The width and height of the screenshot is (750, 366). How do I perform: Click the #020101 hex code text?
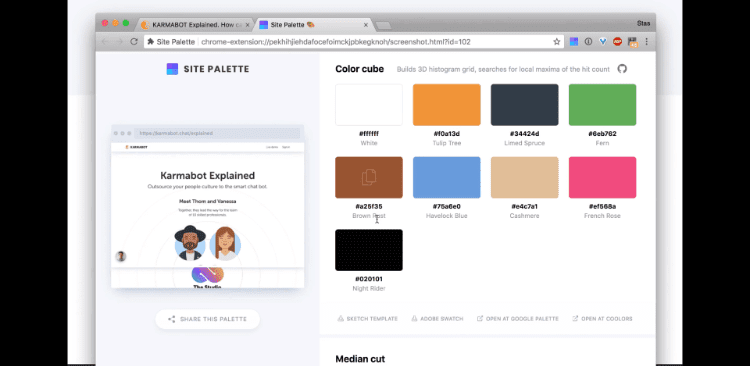369,279
